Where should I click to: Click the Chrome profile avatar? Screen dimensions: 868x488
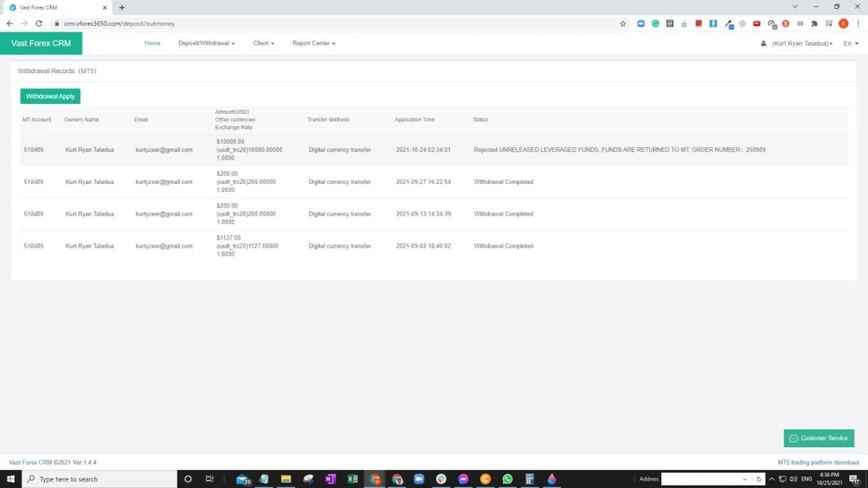point(844,24)
